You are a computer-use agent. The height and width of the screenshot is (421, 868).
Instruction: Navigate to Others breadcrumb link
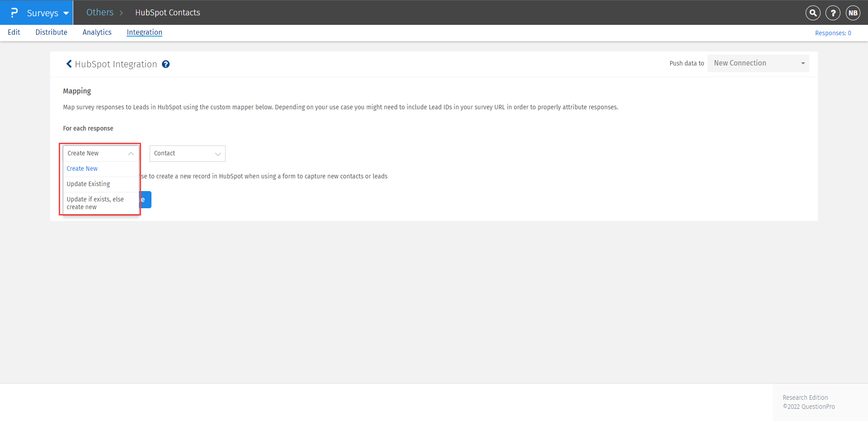(x=100, y=12)
